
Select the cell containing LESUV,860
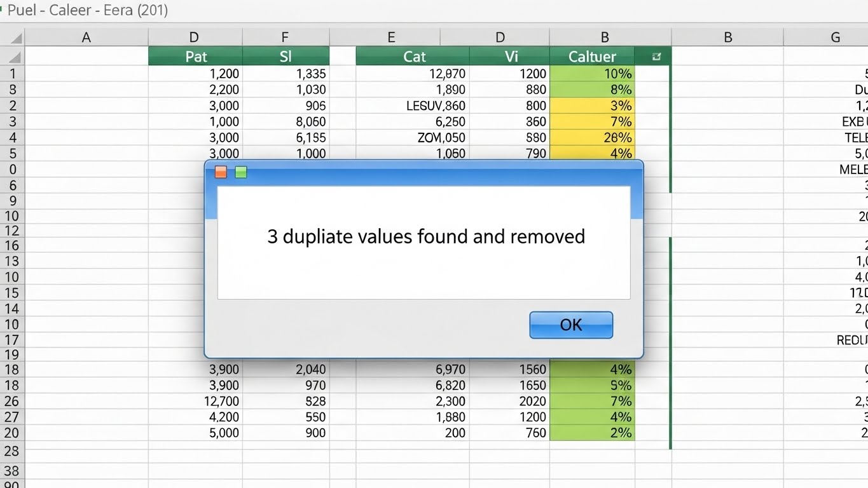413,105
